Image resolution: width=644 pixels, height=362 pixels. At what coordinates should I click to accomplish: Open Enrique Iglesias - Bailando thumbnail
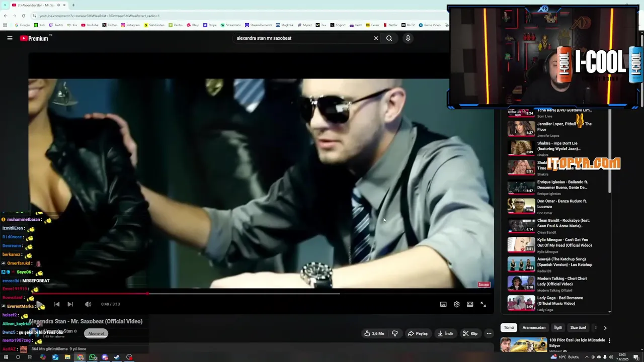[521, 187]
